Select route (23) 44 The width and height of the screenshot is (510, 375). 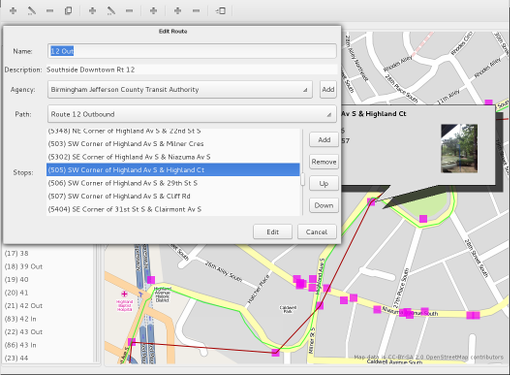[x=48, y=358]
